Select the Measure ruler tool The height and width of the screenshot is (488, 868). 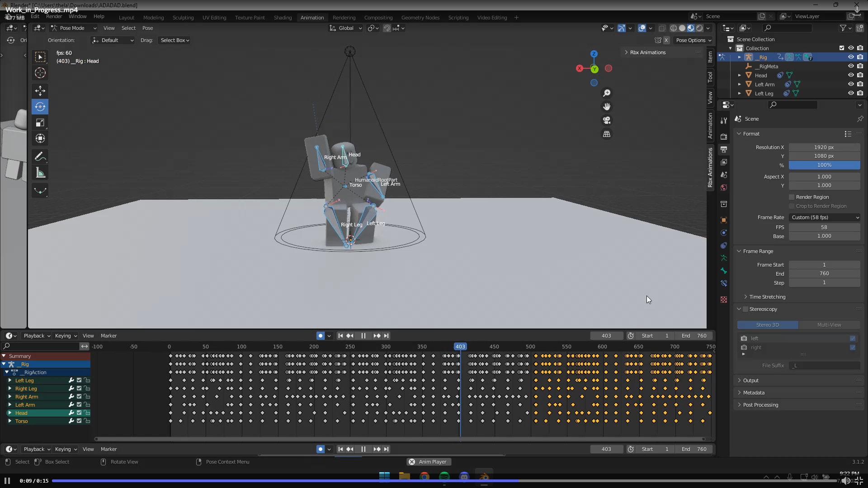click(40, 173)
